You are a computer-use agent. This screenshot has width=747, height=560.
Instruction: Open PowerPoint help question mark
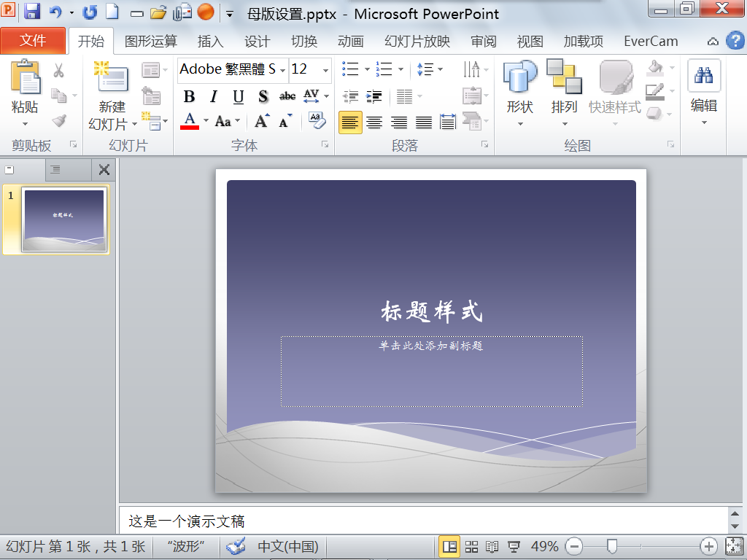735,41
